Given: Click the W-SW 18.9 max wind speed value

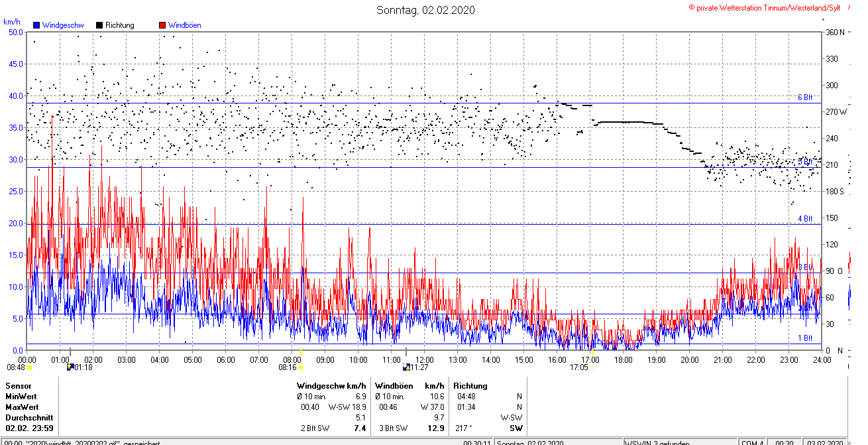Looking at the screenshot, I should (x=347, y=407).
